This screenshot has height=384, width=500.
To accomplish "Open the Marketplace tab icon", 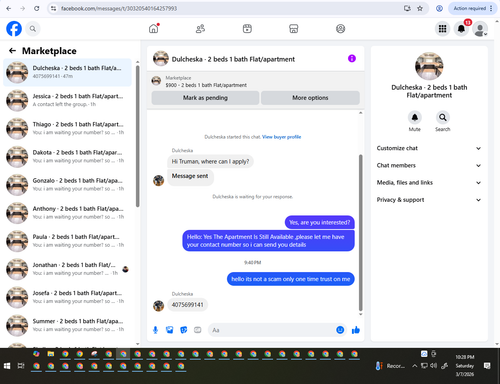I will tap(294, 29).
